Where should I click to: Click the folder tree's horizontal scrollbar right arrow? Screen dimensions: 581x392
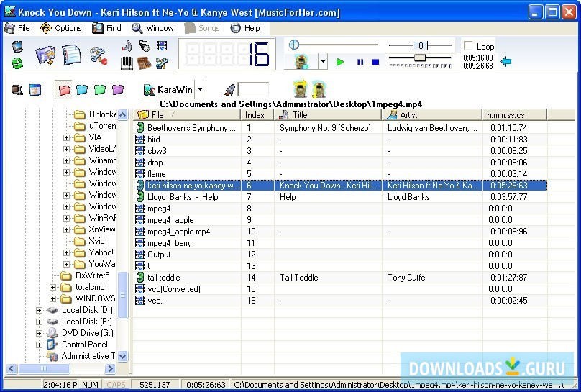coord(110,368)
